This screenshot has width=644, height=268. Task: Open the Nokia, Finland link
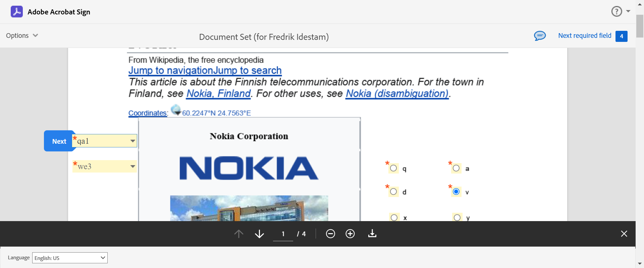pos(218,93)
